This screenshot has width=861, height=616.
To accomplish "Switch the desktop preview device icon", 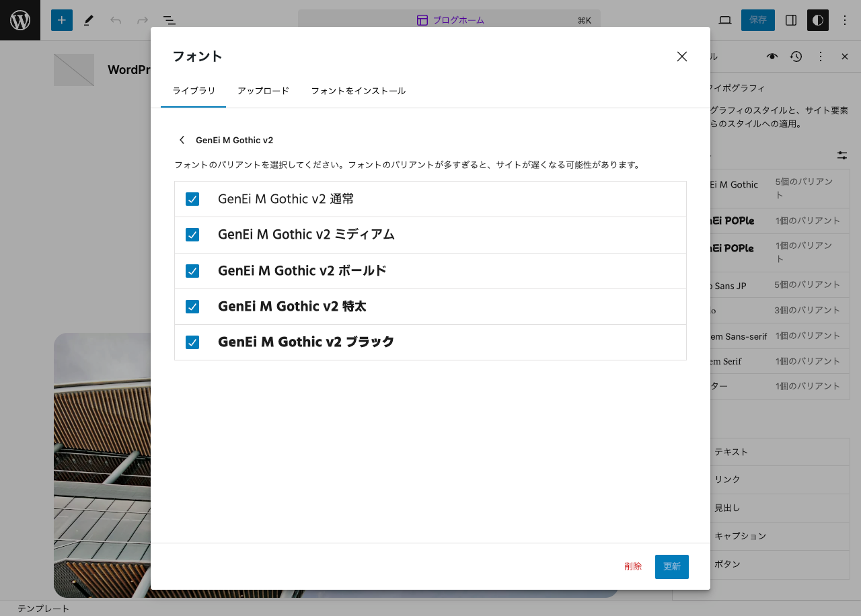I will 725,20.
